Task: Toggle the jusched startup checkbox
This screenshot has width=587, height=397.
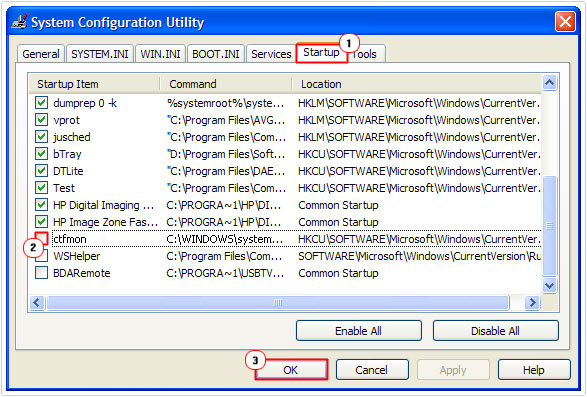Action: [x=41, y=137]
